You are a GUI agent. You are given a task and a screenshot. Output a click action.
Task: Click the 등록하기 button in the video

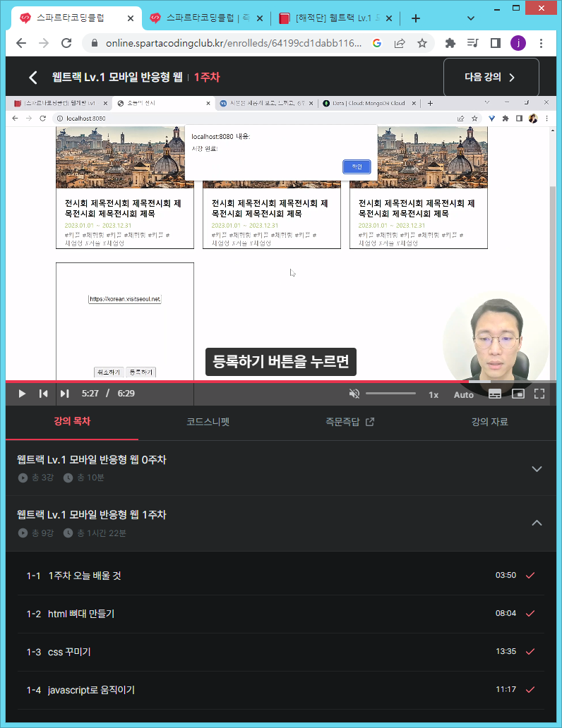(140, 372)
